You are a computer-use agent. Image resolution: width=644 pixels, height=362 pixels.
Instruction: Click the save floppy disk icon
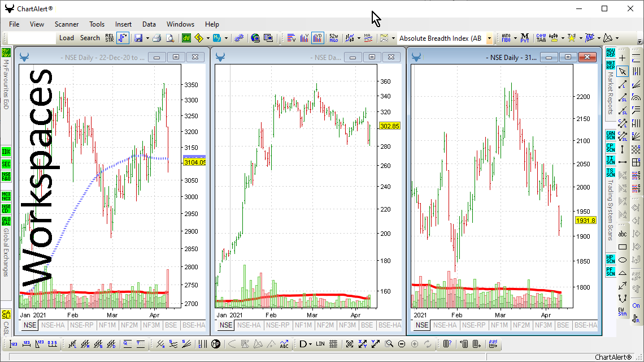138,38
